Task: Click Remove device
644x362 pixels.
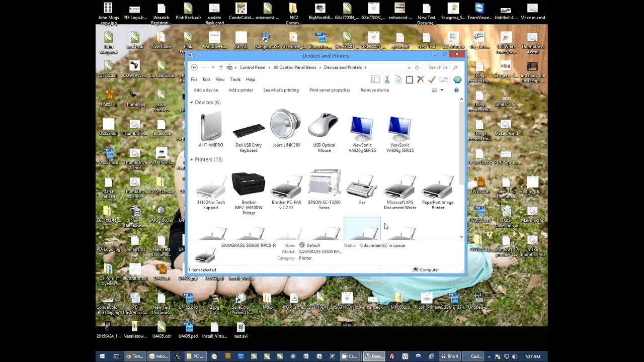Action: pyautogui.click(x=375, y=90)
